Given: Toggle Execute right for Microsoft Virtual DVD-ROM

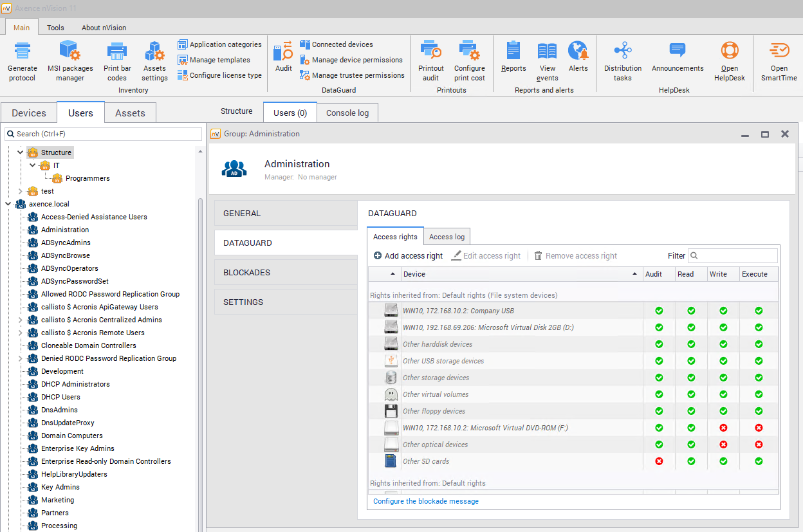Looking at the screenshot, I should [x=759, y=428].
